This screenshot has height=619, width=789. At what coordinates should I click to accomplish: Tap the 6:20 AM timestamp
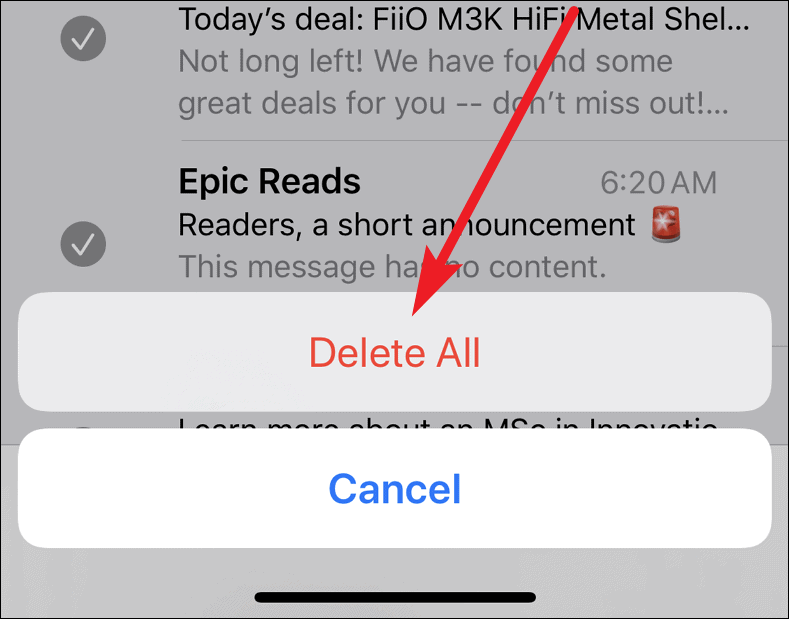pos(659,183)
